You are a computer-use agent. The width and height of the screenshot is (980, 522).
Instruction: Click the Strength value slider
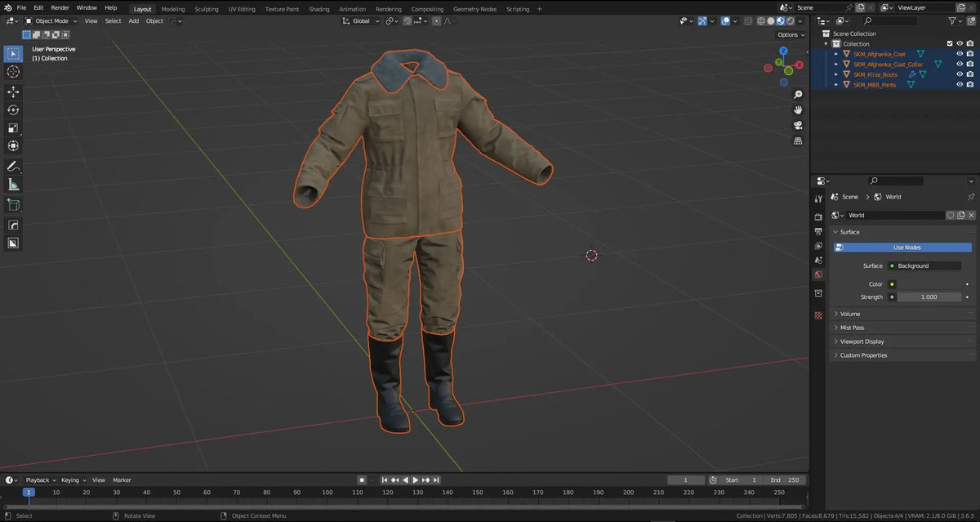pyautogui.click(x=929, y=297)
